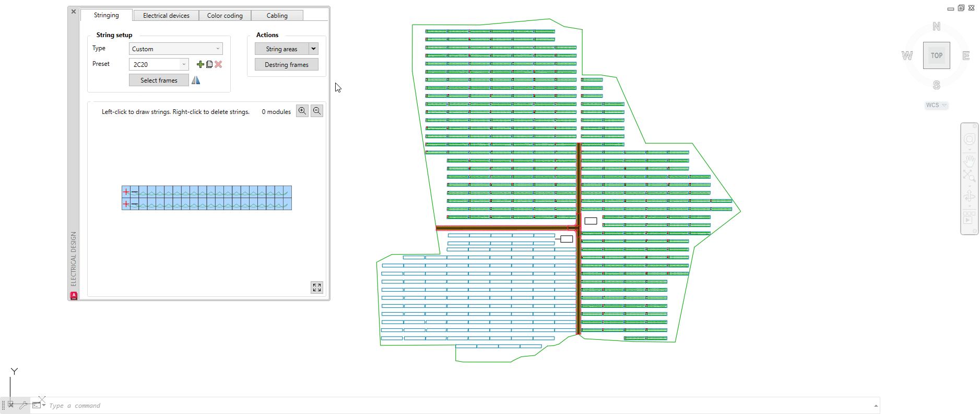Switch to the Electrical devices tab
980x414 pixels.
tap(166, 16)
